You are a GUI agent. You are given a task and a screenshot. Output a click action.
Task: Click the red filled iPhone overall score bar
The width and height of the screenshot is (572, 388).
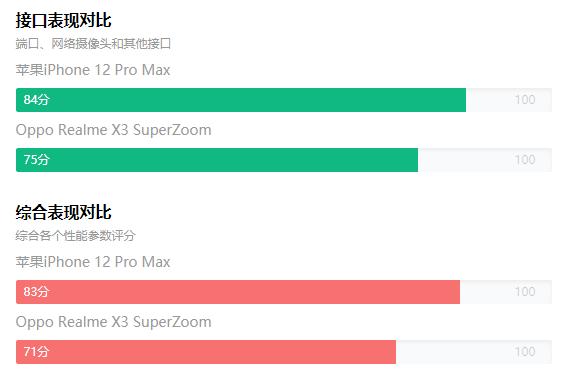coord(238,292)
